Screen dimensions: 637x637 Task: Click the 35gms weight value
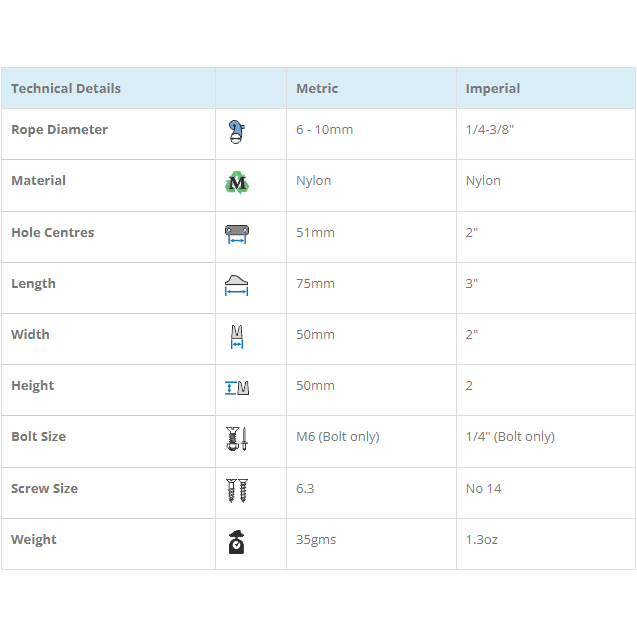pos(316,540)
